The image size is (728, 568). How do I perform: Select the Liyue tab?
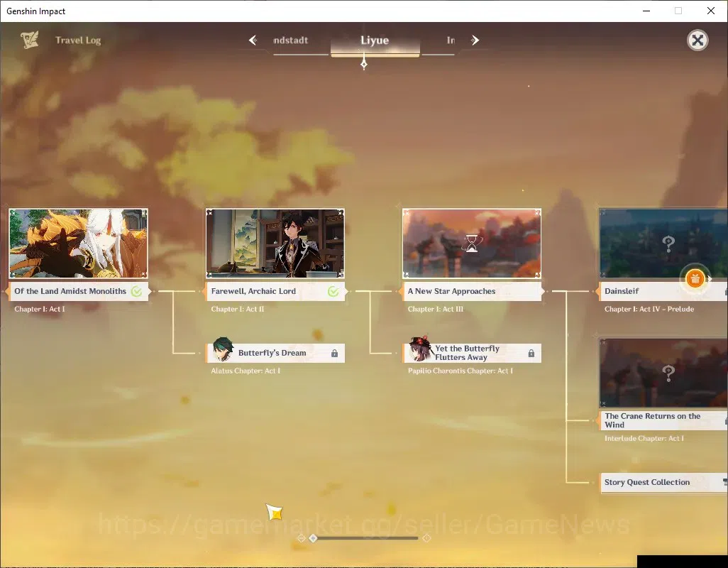[375, 40]
